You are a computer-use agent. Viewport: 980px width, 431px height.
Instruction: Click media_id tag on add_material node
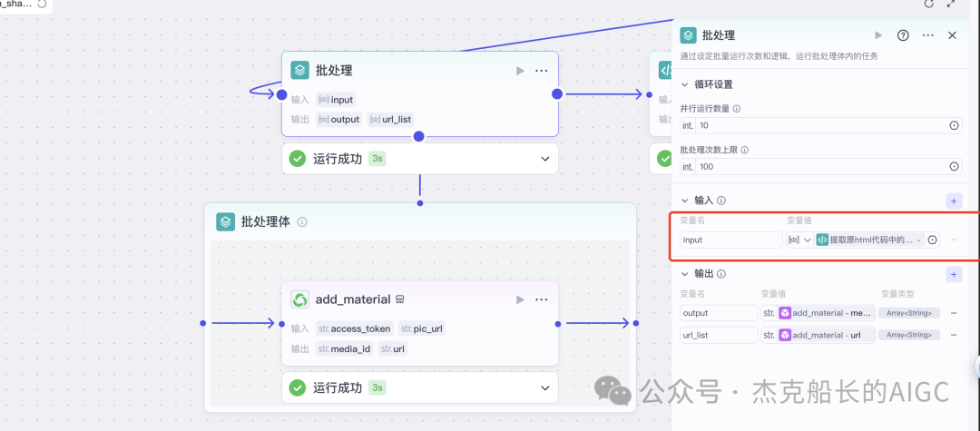click(345, 348)
